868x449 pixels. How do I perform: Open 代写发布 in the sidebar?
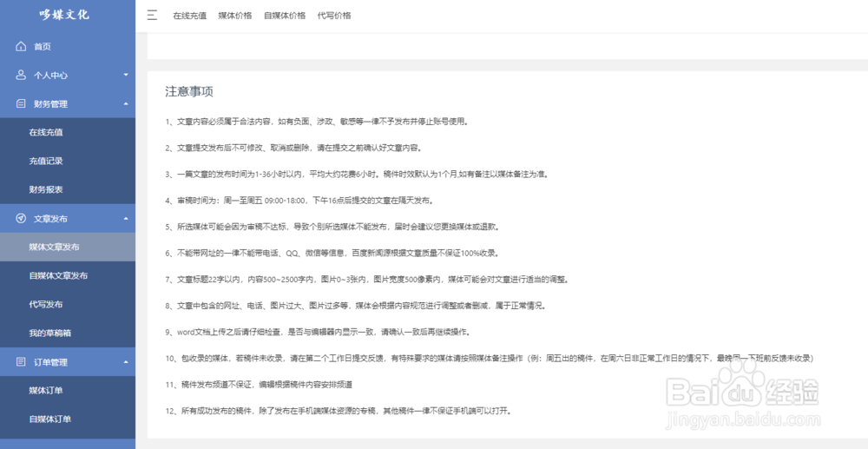(68, 305)
